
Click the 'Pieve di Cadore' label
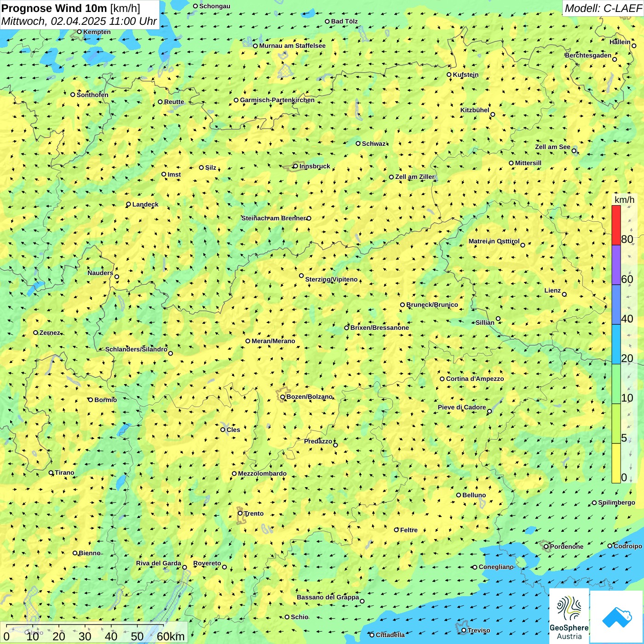point(462,407)
